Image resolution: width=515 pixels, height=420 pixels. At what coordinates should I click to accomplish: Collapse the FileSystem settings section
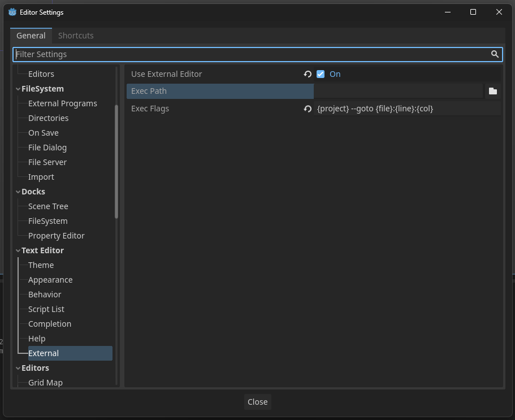18,89
